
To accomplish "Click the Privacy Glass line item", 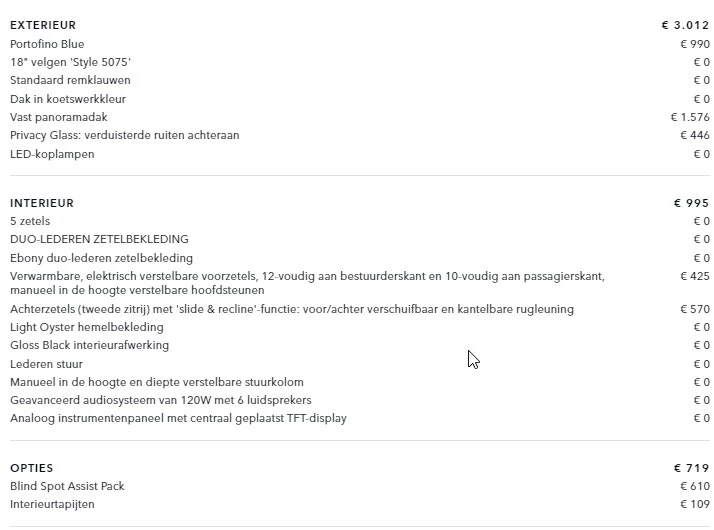I will (x=124, y=135).
